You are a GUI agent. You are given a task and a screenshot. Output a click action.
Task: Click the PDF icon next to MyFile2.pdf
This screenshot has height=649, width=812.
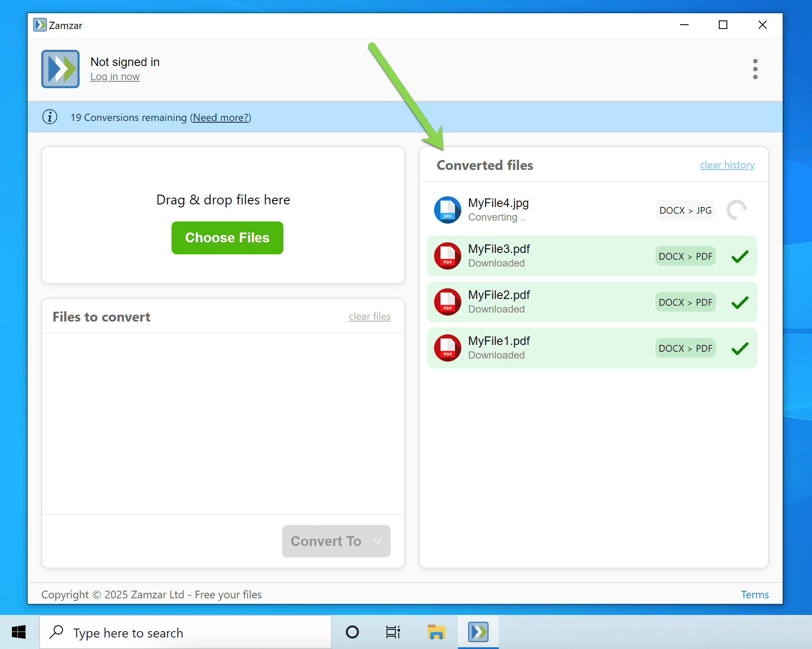point(447,302)
